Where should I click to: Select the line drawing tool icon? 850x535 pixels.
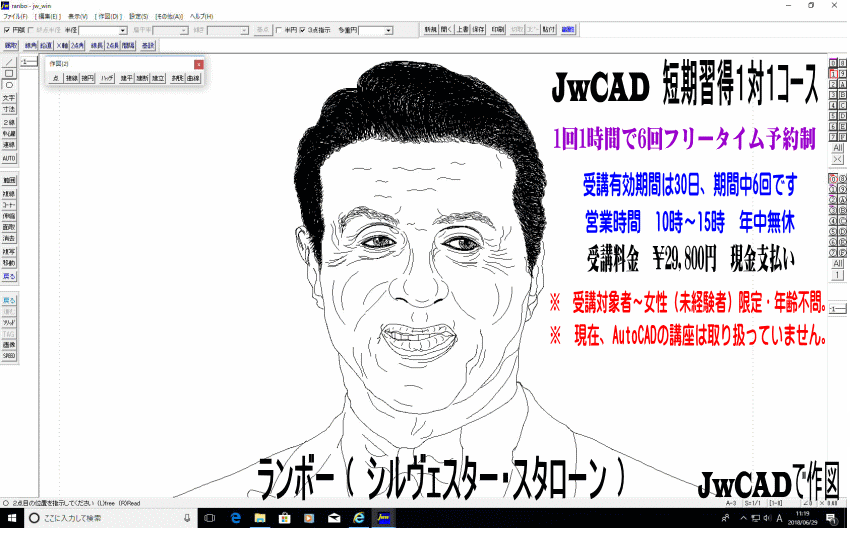pyautogui.click(x=9, y=62)
